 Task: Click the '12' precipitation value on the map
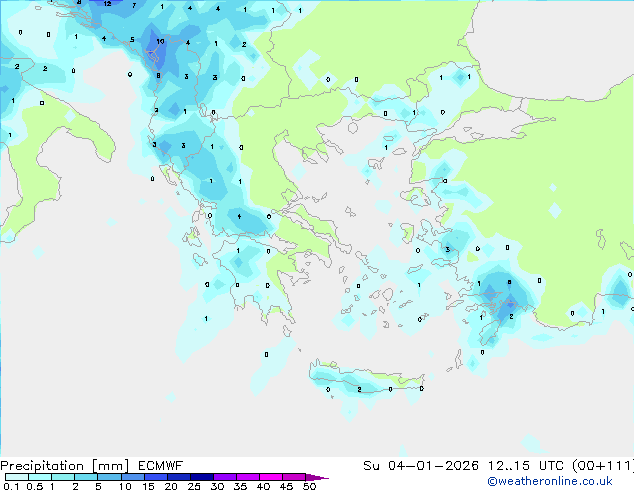107,4
